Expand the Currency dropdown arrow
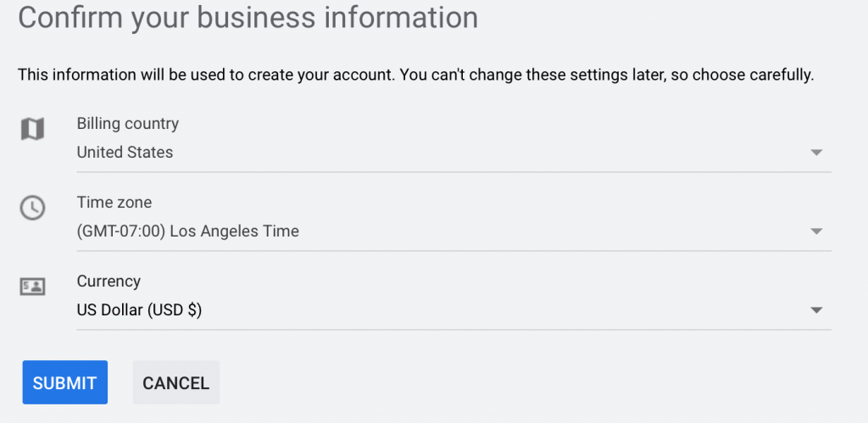 click(816, 310)
